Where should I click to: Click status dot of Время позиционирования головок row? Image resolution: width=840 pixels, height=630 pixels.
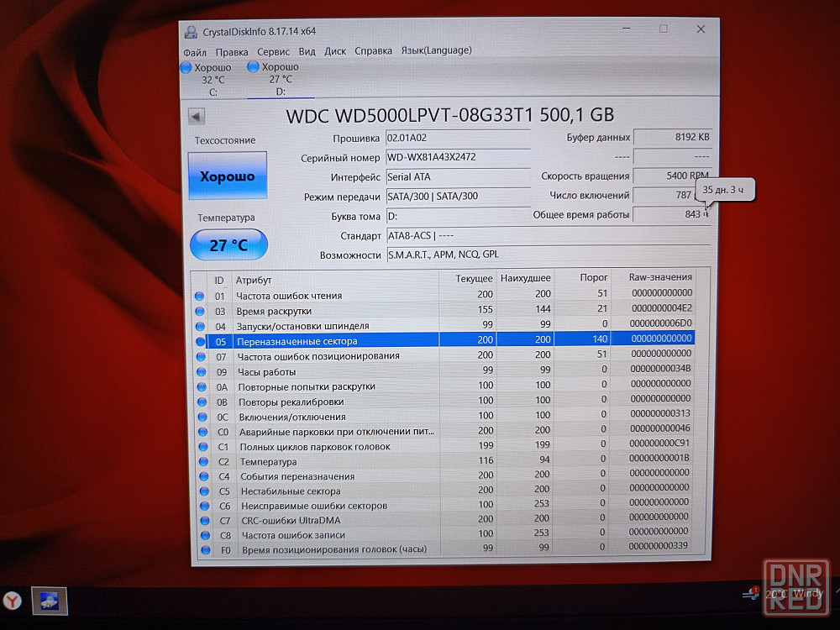pos(206,549)
